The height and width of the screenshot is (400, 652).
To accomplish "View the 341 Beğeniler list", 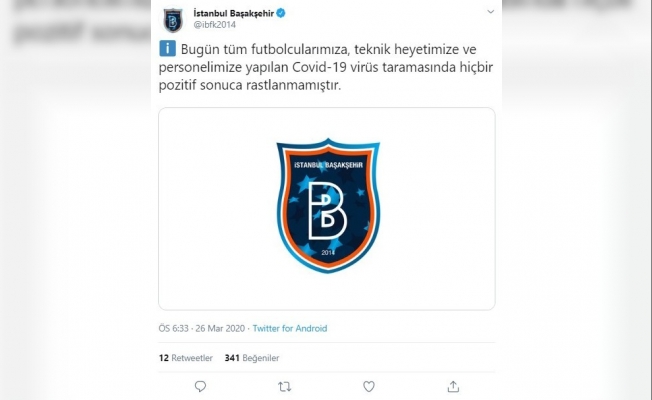I will click(252, 358).
